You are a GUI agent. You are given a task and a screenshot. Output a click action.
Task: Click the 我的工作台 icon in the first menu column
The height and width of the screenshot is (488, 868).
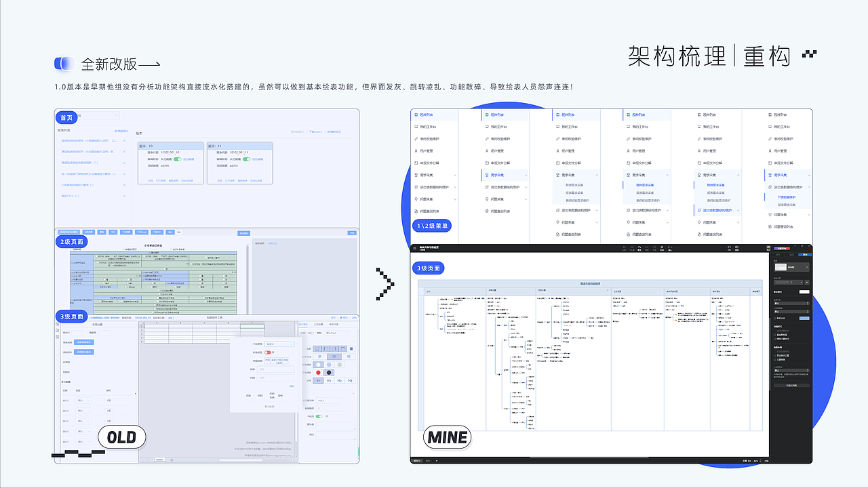(416, 127)
